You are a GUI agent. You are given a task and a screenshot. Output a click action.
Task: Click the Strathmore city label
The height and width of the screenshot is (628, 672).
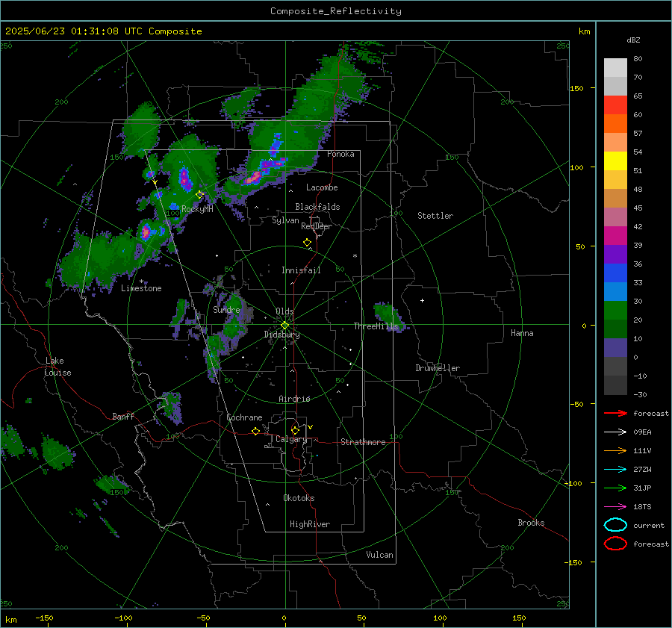pyautogui.click(x=363, y=442)
